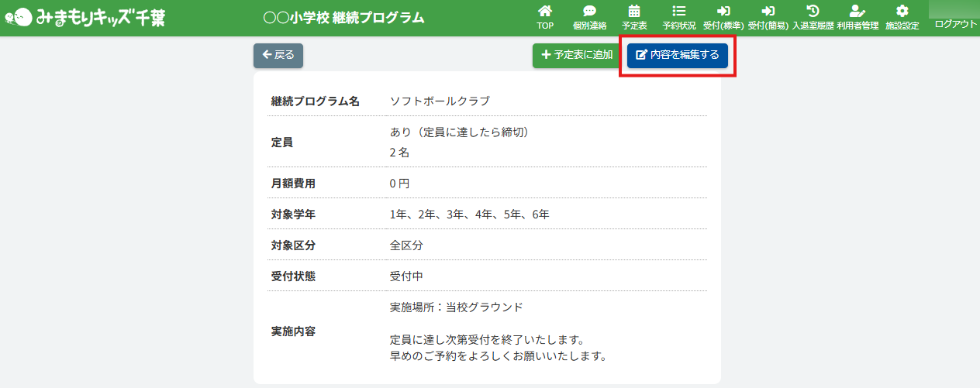Click the 実施場所：当校グラウンド text
The image size is (980, 388).
(x=456, y=307)
